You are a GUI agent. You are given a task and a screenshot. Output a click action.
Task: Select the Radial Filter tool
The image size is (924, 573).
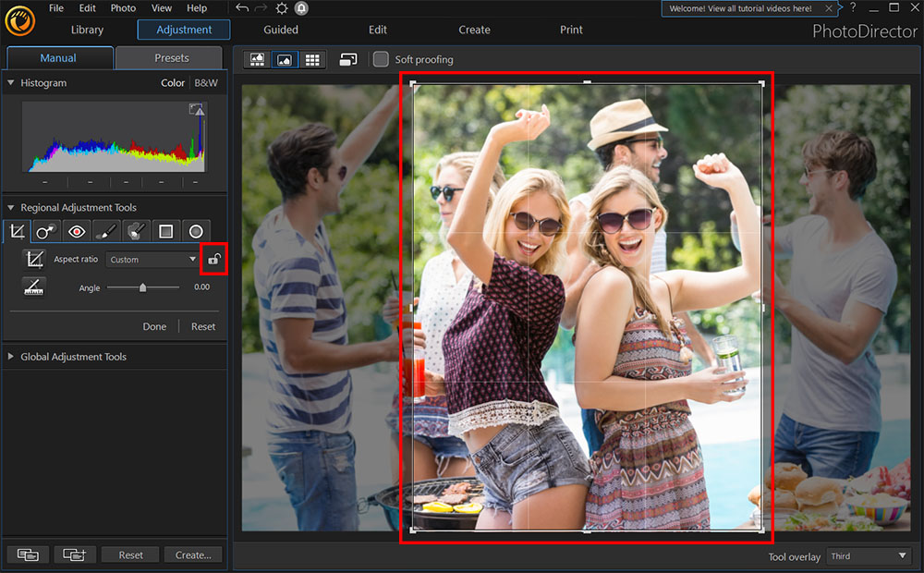[196, 231]
